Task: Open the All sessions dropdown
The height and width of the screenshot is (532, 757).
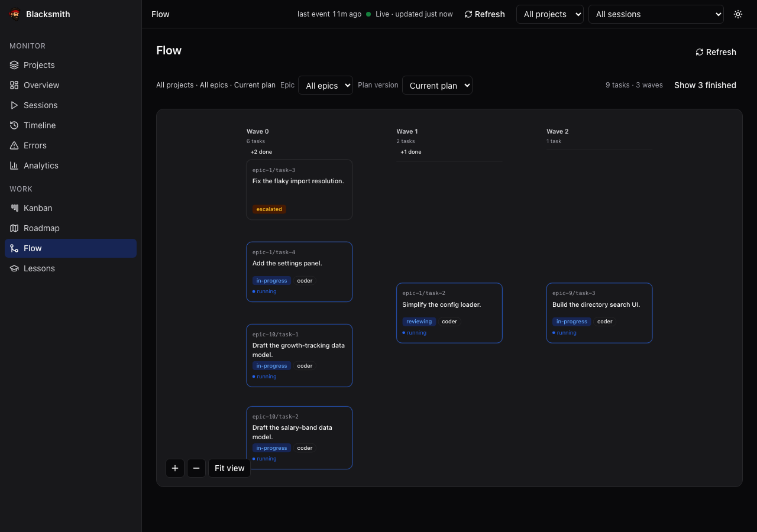Action: 656,14
